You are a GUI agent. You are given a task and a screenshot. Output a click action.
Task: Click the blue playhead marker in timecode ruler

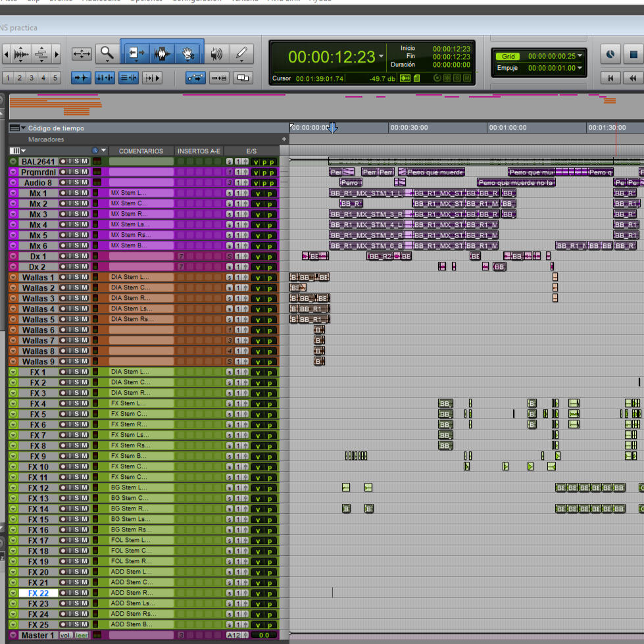[333, 128]
